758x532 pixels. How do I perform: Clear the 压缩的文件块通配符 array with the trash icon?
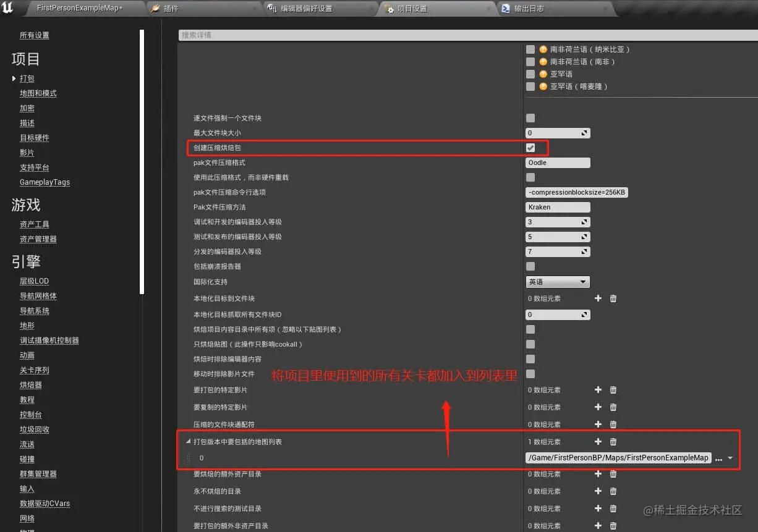point(613,424)
